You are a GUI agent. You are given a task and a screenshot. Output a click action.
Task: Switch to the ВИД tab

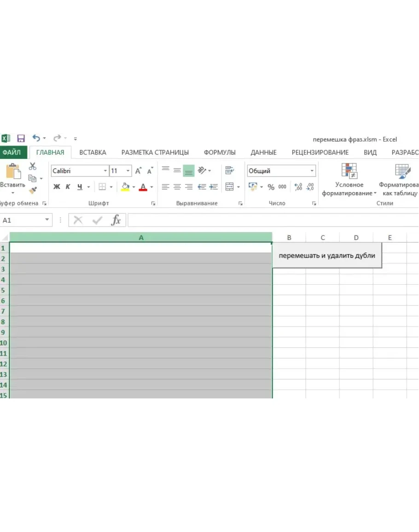[x=370, y=152]
